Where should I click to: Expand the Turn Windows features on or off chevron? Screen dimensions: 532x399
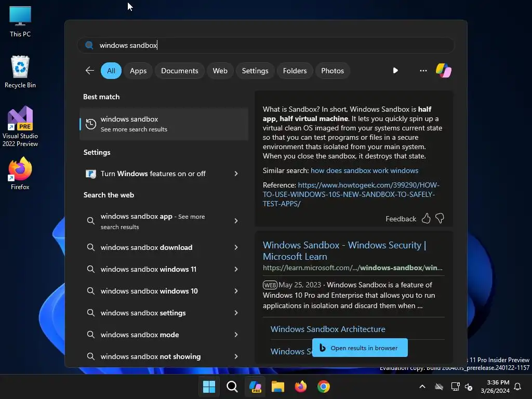coord(236,174)
